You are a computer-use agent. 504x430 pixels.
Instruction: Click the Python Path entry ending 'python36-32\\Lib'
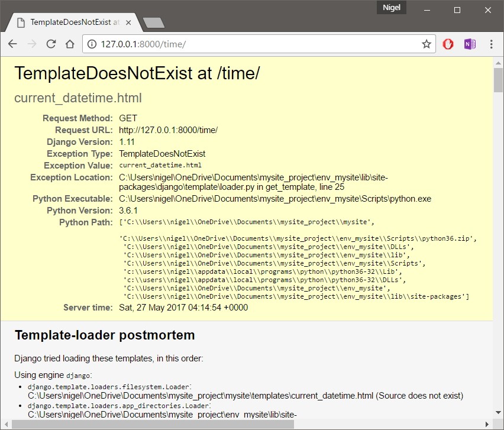(263, 271)
